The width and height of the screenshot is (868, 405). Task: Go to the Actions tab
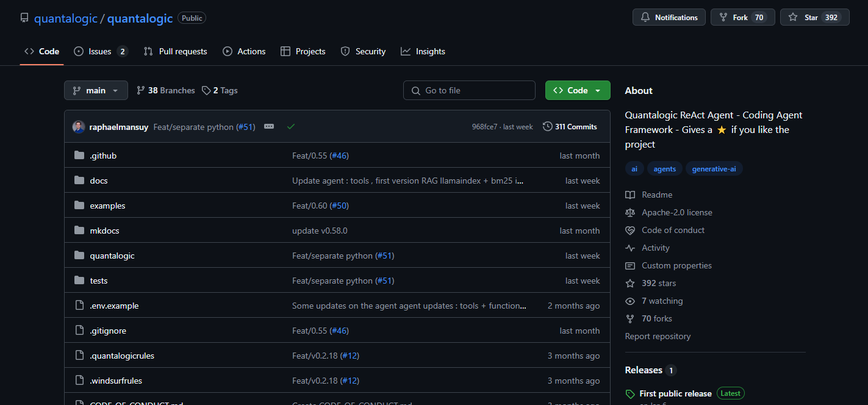pos(244,51)
